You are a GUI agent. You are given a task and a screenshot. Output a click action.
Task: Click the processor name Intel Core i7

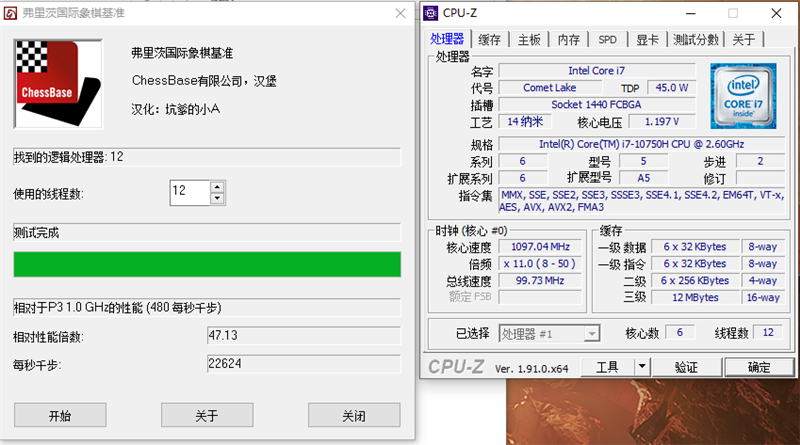(x=596, y=70)
